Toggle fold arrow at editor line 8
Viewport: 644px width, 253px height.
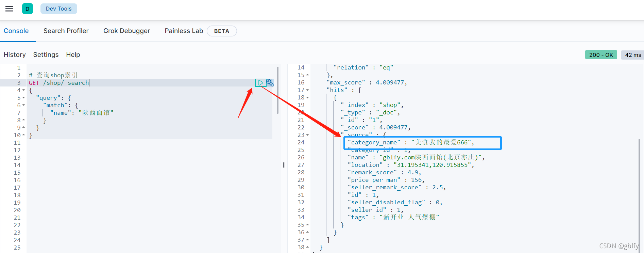(23, 120)
